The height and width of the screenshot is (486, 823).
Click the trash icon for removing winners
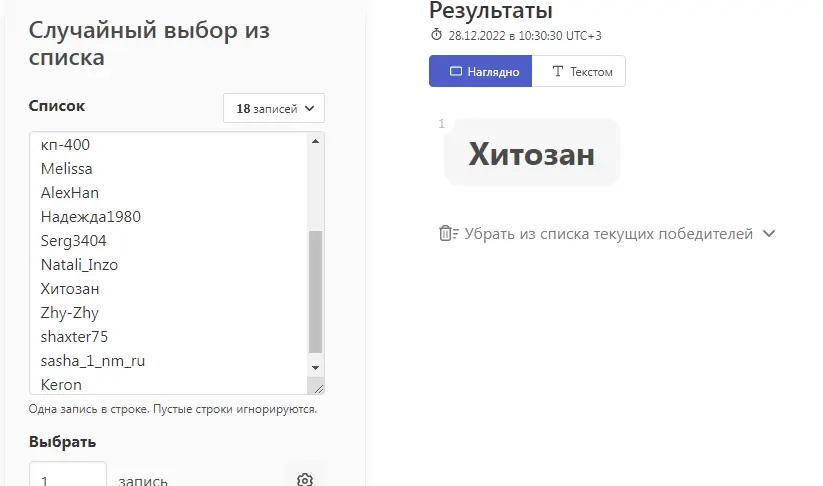click(x=448, y=234)
